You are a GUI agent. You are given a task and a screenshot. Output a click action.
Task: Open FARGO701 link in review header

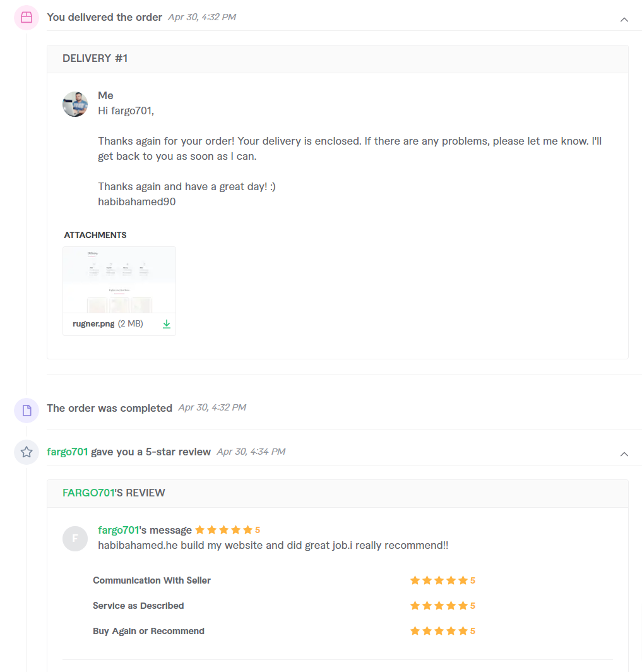[88, 493]
